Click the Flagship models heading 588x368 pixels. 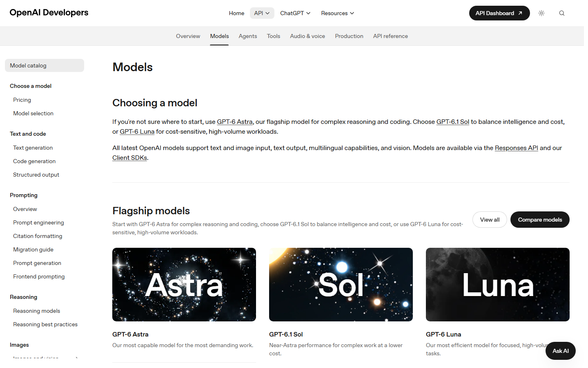point(151,211)
